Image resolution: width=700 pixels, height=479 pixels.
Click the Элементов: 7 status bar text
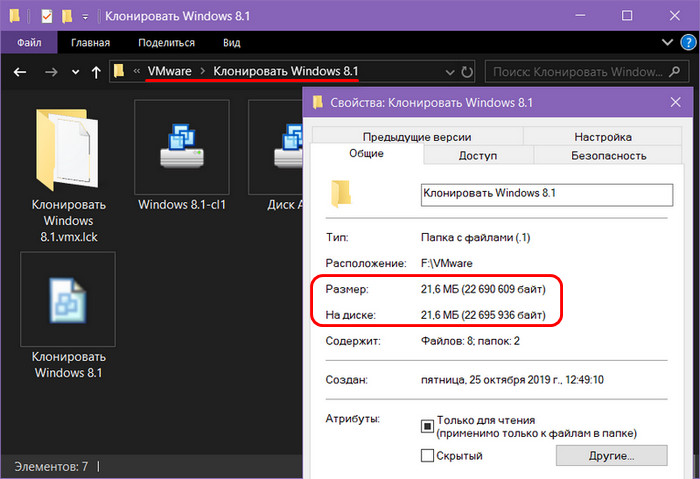pyautogui.click(x=51, y=467)
